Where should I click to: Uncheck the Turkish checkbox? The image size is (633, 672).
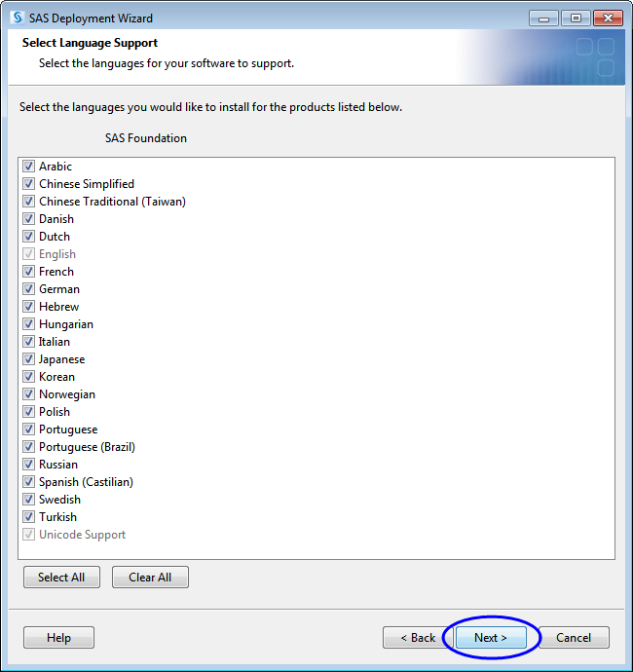click(28, 517)
